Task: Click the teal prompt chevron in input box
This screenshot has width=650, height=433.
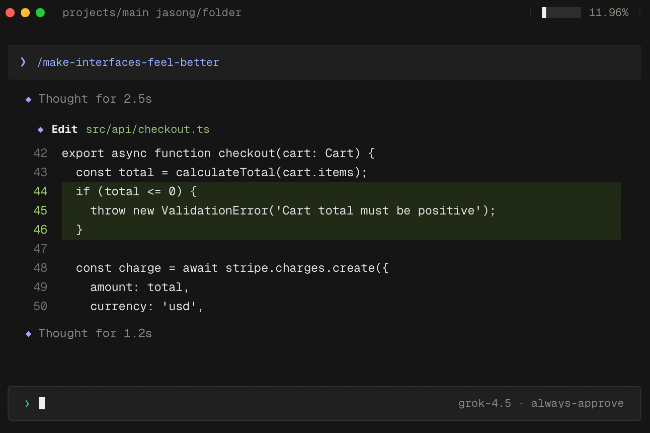Action: [x=27, y=404]
